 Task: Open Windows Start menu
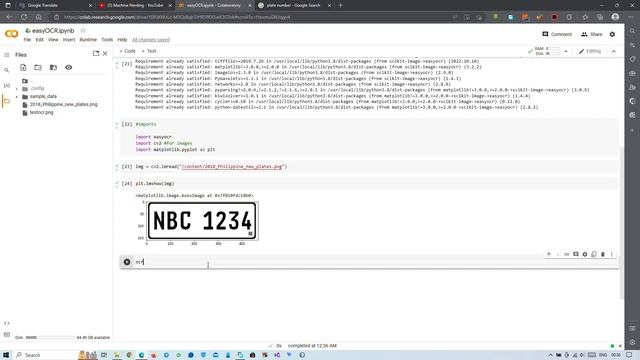point(6,355)
